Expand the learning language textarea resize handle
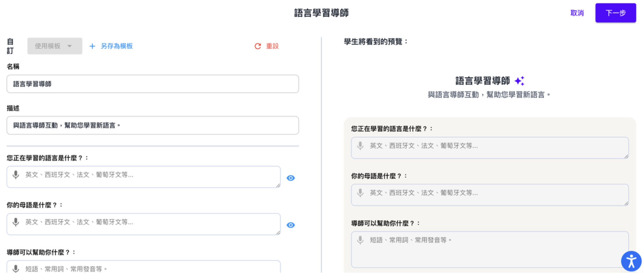The height and width of the screenshot is (275, 644). point(278,186)
